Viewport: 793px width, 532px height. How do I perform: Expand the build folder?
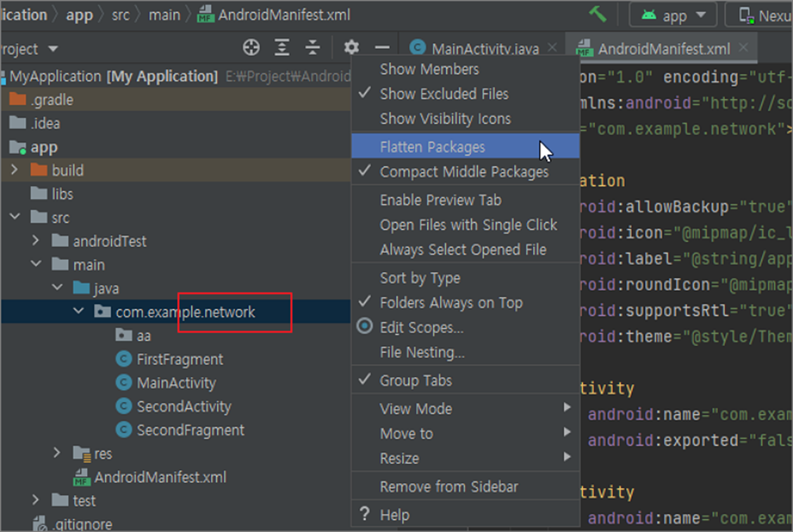click(15, 170)
